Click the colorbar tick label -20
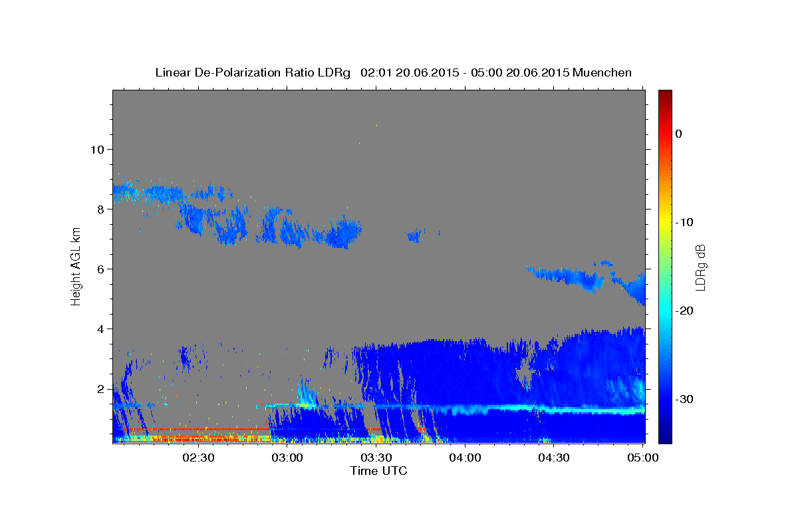798x532 pixels. (x=684, y=311)
